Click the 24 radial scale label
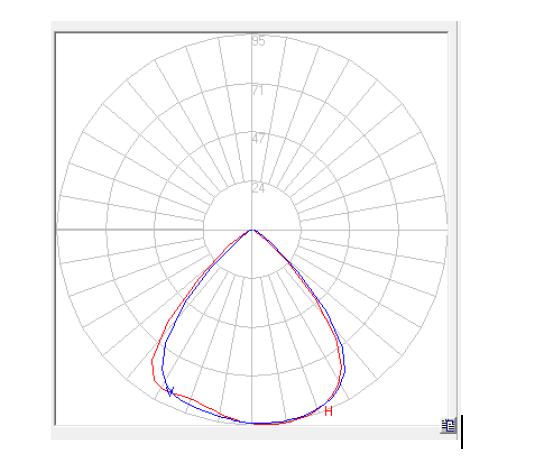Screen dimensions: 549x468 pos(258,188)
